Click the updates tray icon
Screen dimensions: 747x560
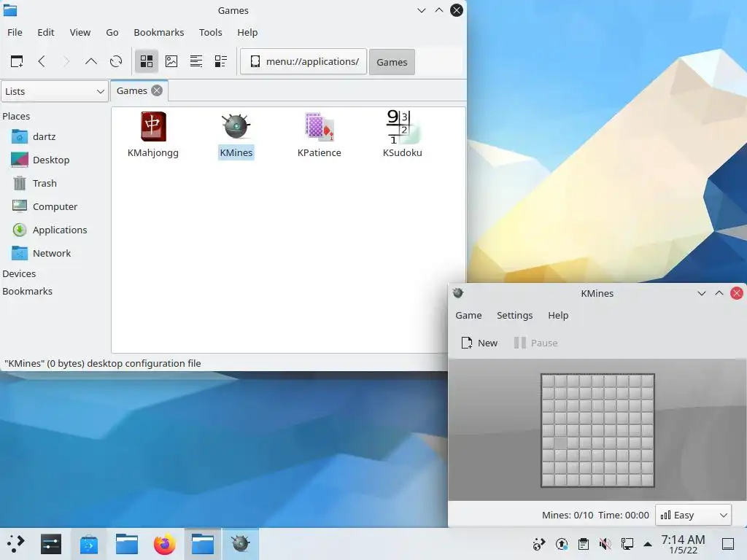tap(562, 544)
